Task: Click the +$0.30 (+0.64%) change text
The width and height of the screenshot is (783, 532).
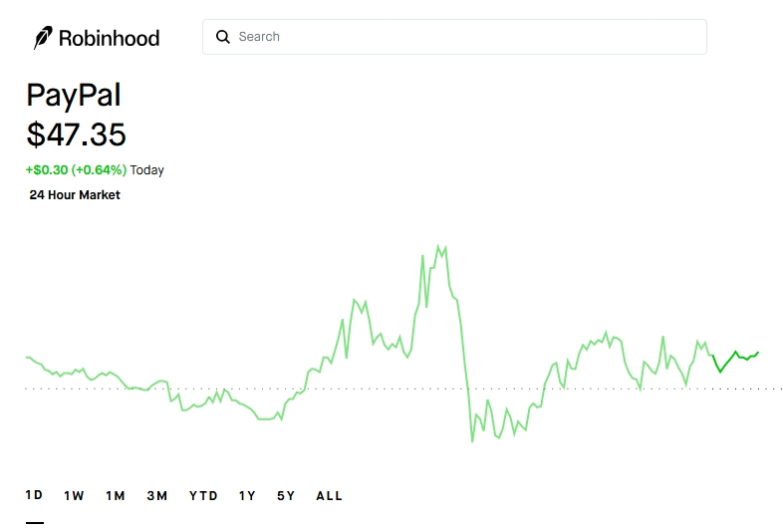Action: click(x=76, y=170)
